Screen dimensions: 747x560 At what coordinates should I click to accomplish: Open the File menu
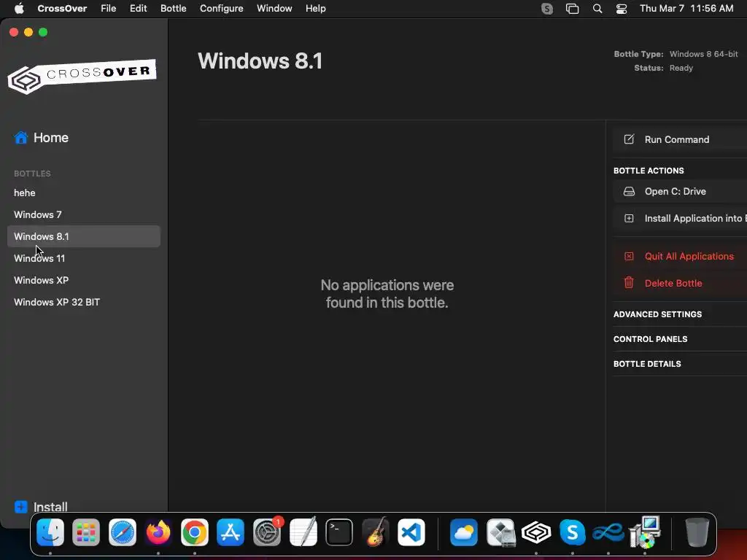pos(108,9)
